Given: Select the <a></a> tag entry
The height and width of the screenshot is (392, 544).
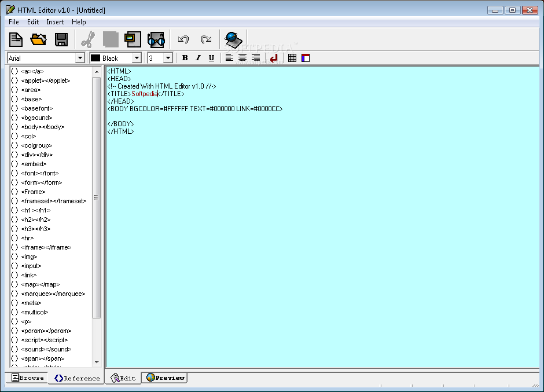Looking at the screenshot, I should pos(32,71).
